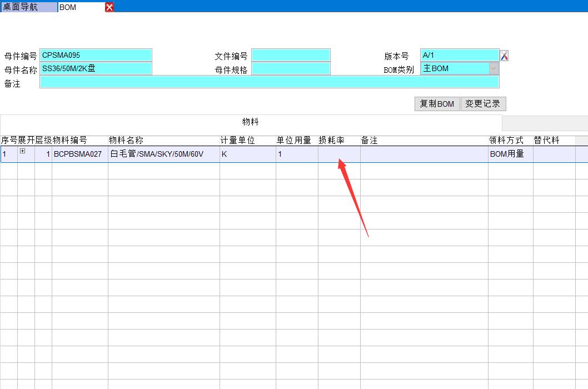
Task: Click the BCPBSMA027 material code cell
Action: [79, 154]
